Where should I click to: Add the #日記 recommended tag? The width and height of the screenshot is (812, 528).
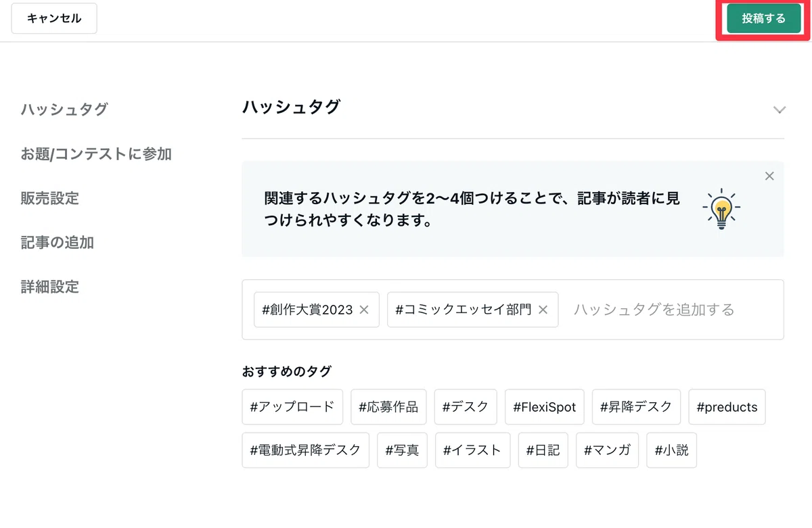(x=543, y=450)
